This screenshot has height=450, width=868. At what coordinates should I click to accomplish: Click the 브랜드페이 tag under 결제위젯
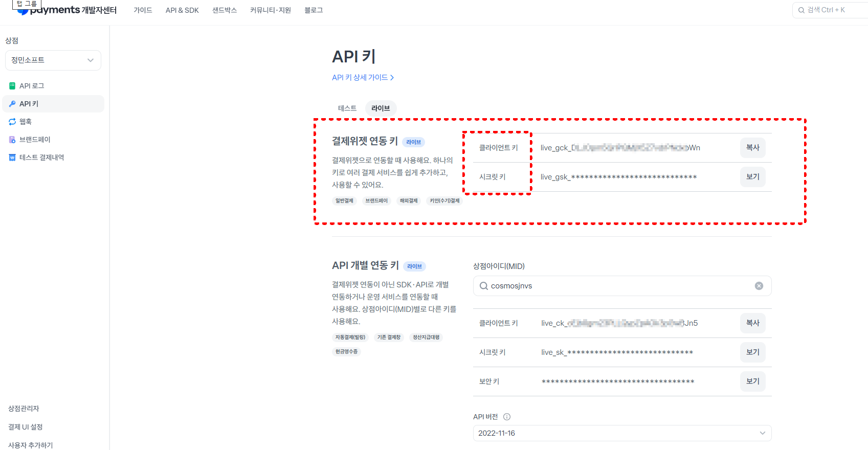(x=376, y=201)
